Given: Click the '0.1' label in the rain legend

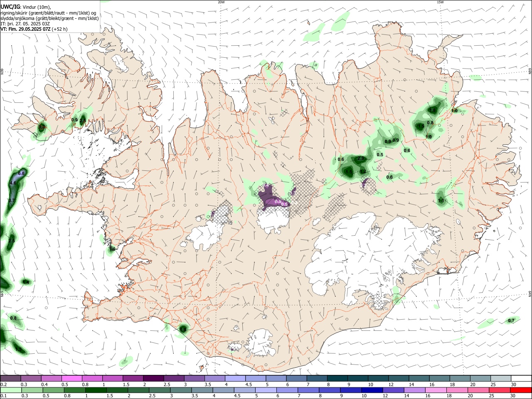Looking at the screenshot, I should click(x=3, y=396).
